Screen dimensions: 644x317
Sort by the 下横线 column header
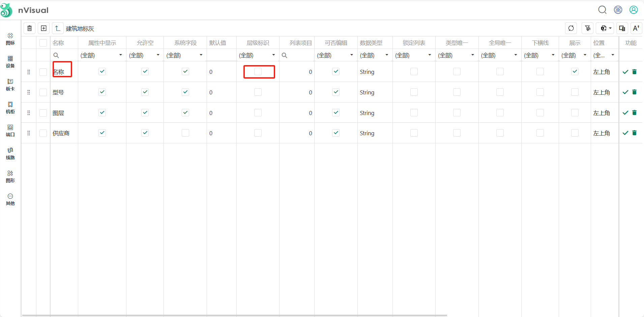tap(540, 43)
